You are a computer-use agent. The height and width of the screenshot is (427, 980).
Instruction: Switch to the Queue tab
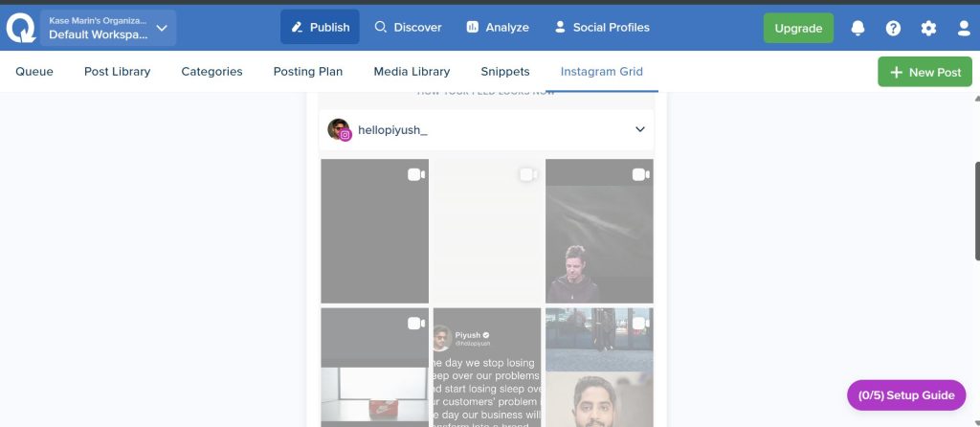(x=34, y=71)
